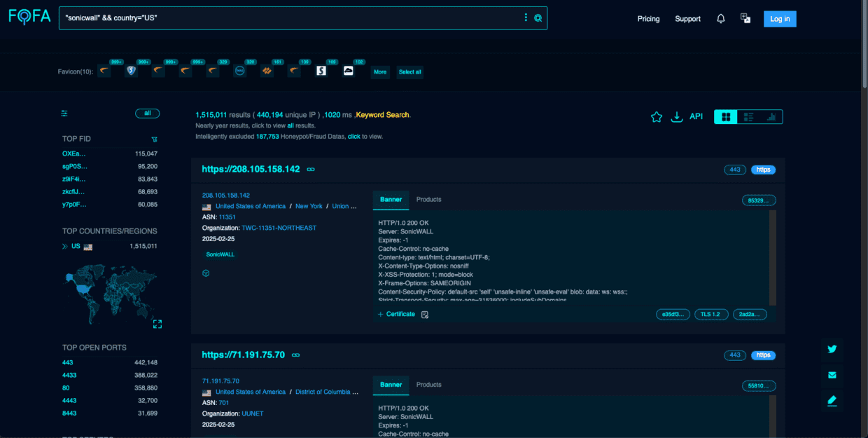
Task: Bookmark this search with the star icon
Action: click(x=657, y=117)
